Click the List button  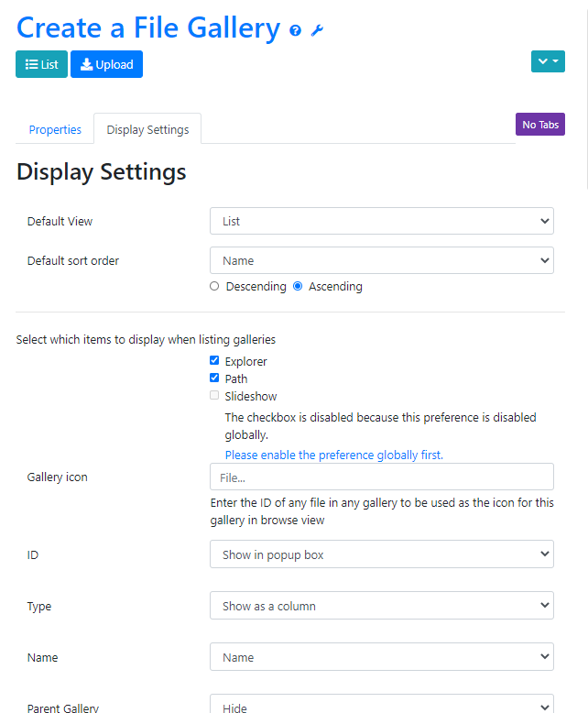click(x=41, y=64)
